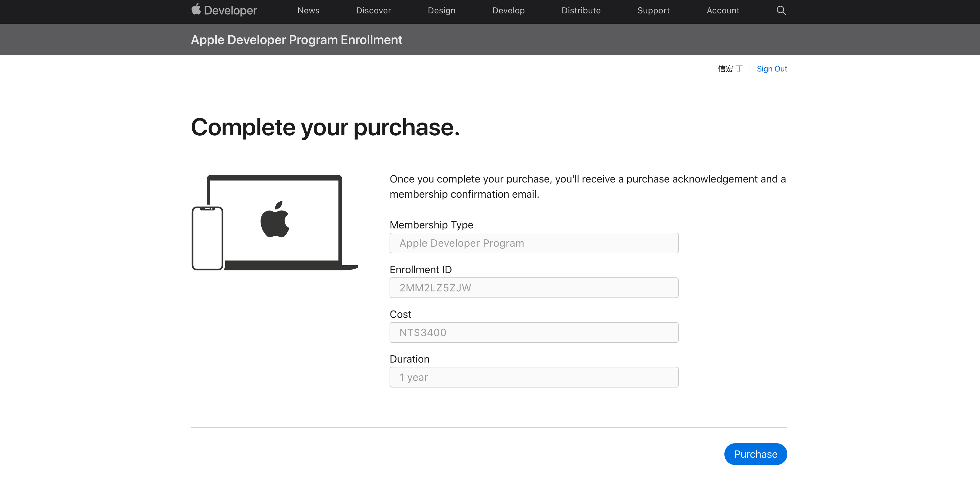The width and height of the screenshot is (980, 504).
Task: Click the Enrollment ID field
Action: click(533, 288)
